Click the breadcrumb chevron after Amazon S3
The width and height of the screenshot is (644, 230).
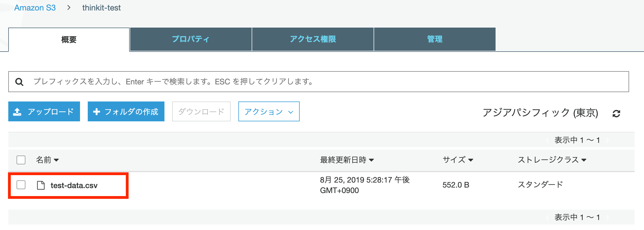point(69,8)
